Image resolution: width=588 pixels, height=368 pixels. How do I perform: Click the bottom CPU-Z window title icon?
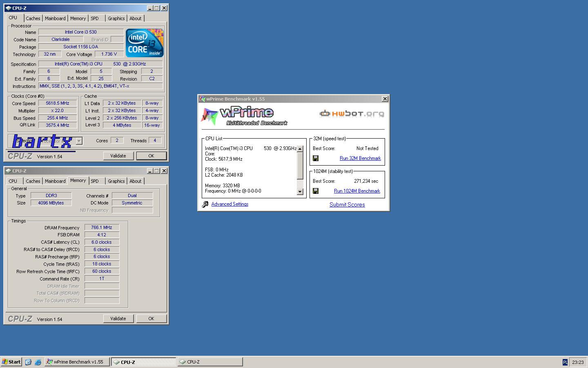(x=8, y=171)
